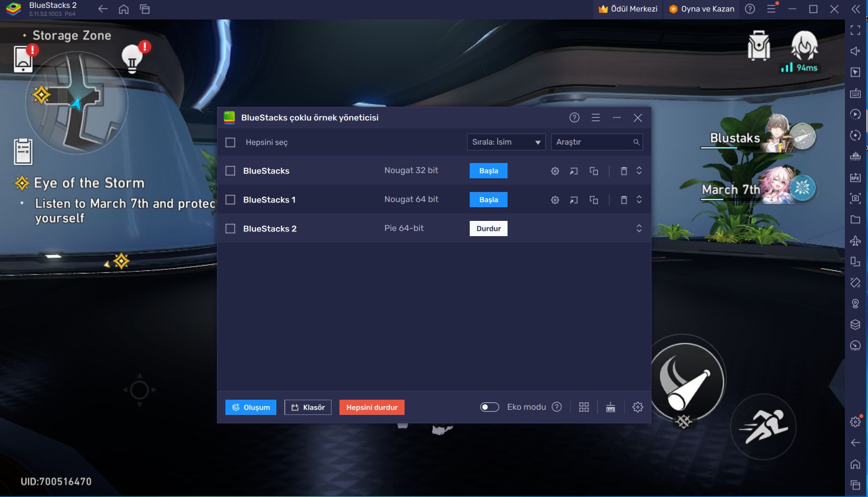Expand BlueStacks 1 row arrows
Viewport: 868px width, 497px height.
639,200
